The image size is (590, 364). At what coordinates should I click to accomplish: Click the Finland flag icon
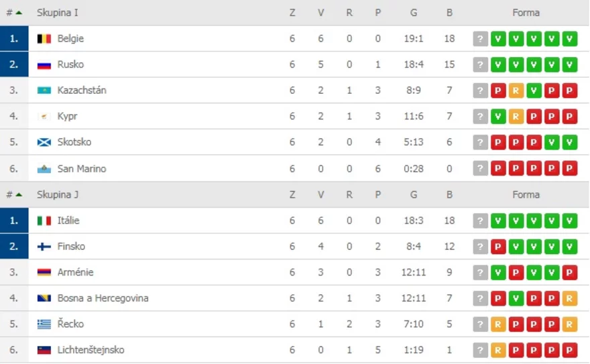[44, 247]
